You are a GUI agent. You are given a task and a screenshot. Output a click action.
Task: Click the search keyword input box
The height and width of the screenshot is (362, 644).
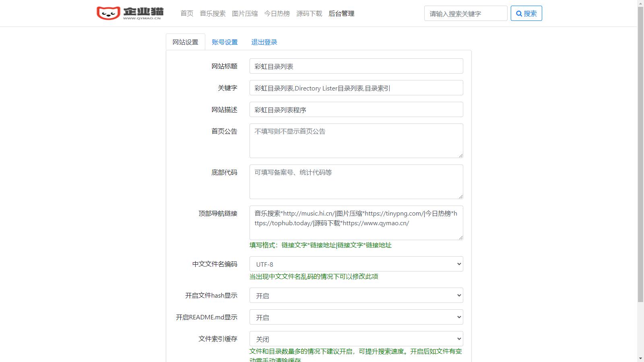pyautogui.click(x=465, y=14)
